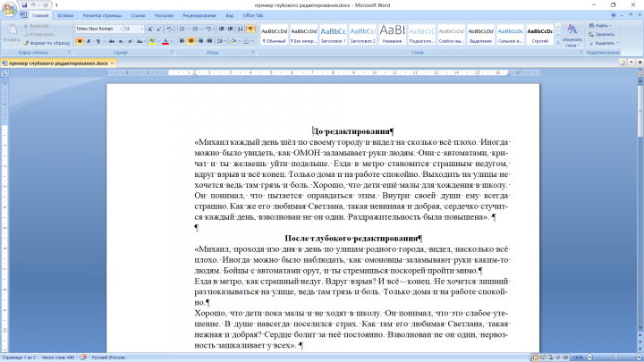
Task: Align text to the left
Action: pyautogui.click(x=182, y=41)
